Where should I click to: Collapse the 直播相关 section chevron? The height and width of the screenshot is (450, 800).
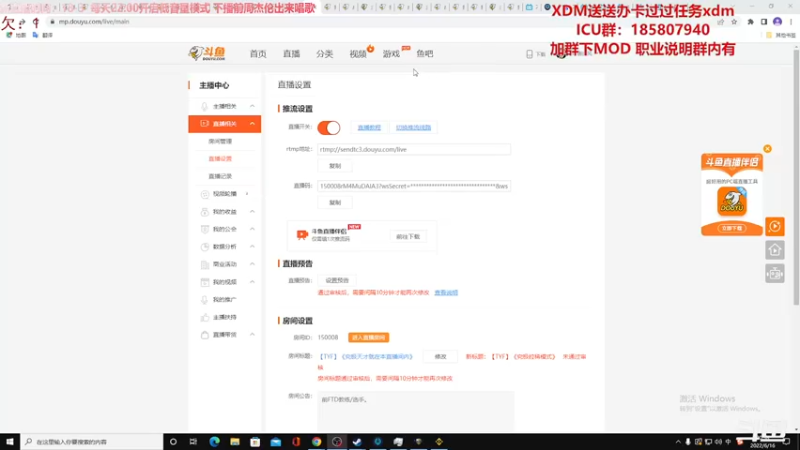(252, 123)
